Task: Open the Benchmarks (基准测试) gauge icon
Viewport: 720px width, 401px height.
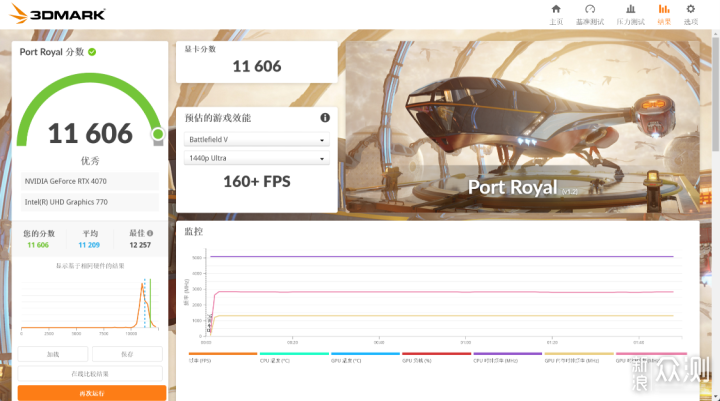Action: point(591,13)
